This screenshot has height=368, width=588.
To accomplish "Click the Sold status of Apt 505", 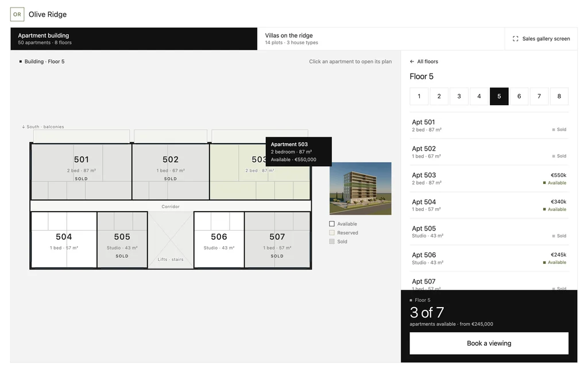I will click(x=559, y=236).
